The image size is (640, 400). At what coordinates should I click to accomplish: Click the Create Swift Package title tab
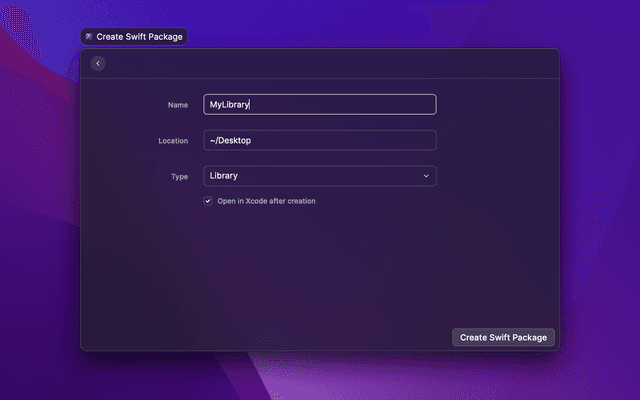[134, 36]
